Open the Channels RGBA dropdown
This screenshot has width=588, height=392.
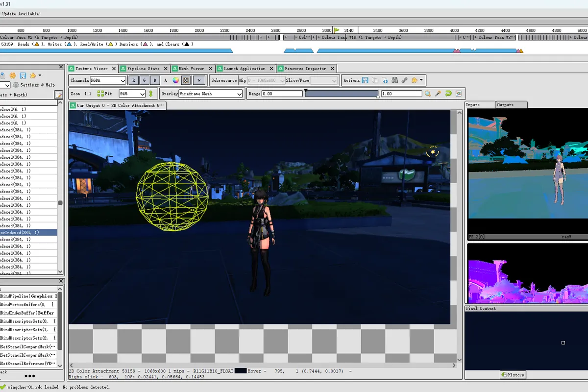pyautogui.click(x=108, y=80)
